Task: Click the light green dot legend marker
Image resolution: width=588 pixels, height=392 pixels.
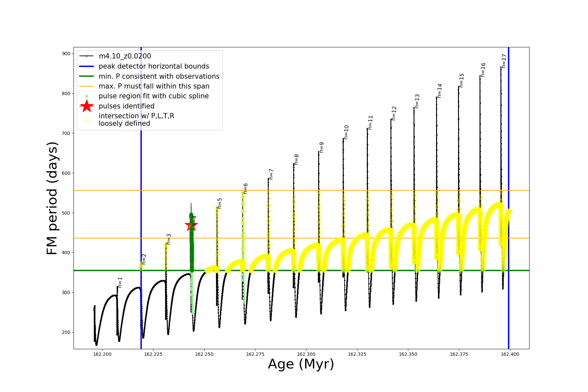Action: click(x=87, y=96)
